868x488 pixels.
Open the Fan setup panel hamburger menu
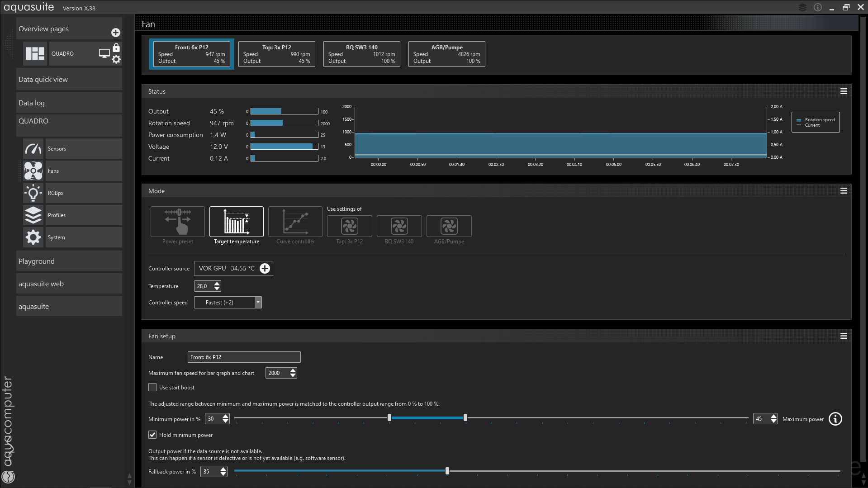tap(844, 336)
